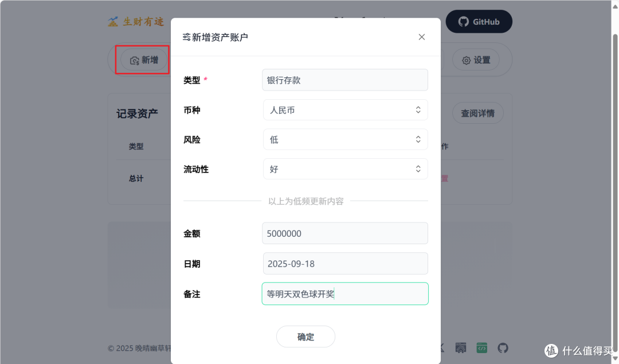This screenshot has width=619, height=364.
Task: Open the 币种 dropdown showing 人民币
Action: 346,109
